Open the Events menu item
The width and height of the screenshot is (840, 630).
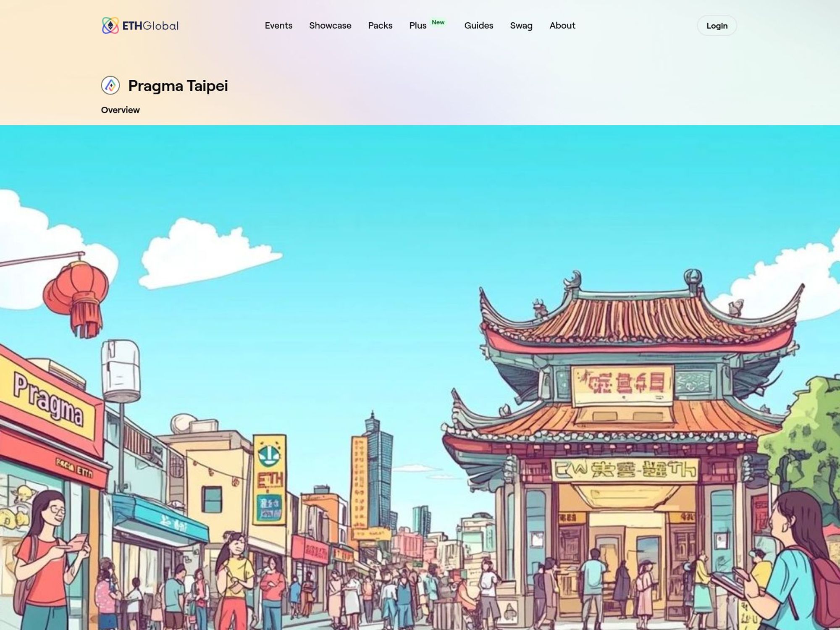point(278,26)
